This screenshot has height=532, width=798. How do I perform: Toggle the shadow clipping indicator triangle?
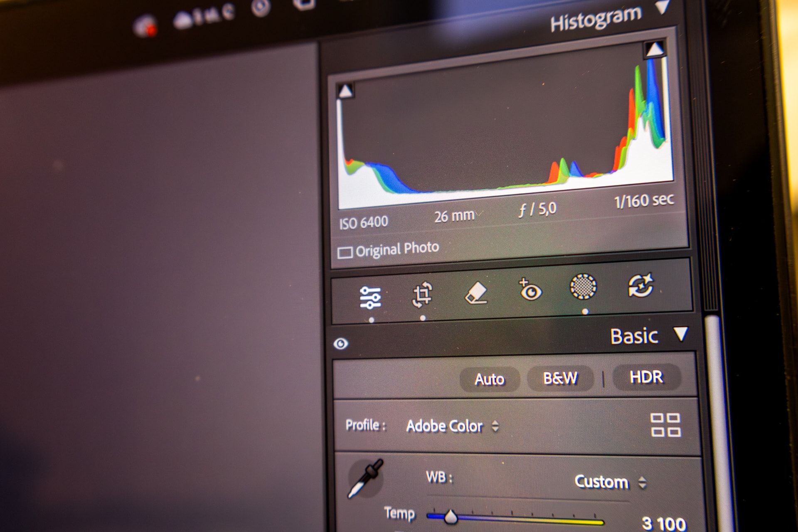[345, 91]
